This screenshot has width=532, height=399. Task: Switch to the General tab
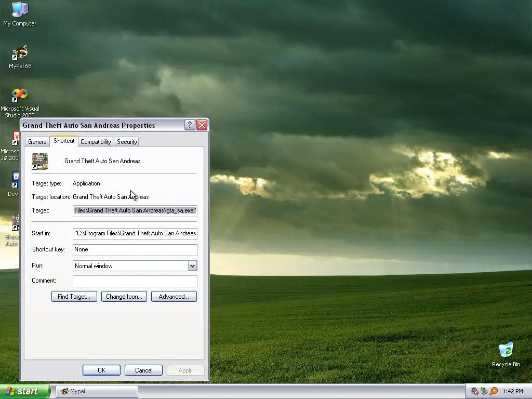click(x=37, y=142)
